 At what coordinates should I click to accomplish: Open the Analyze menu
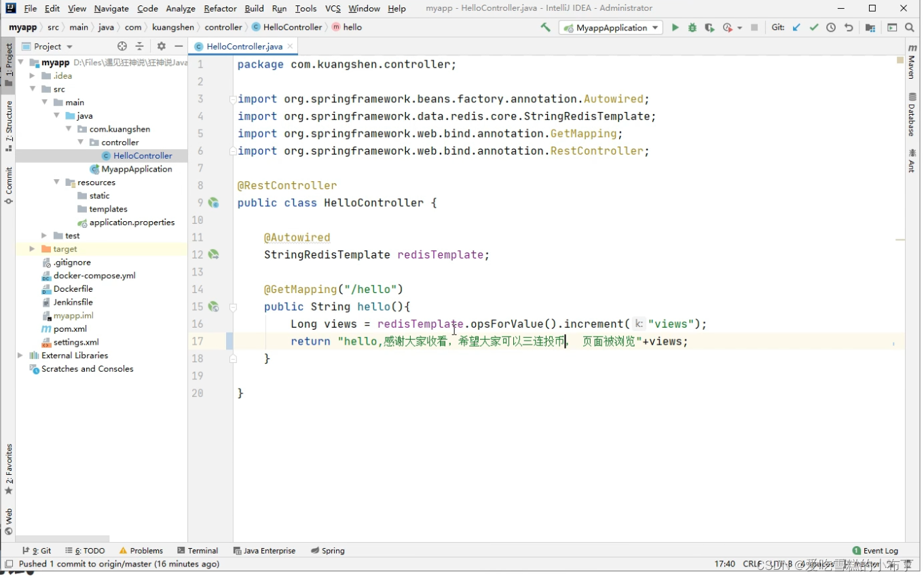[181, 8]
